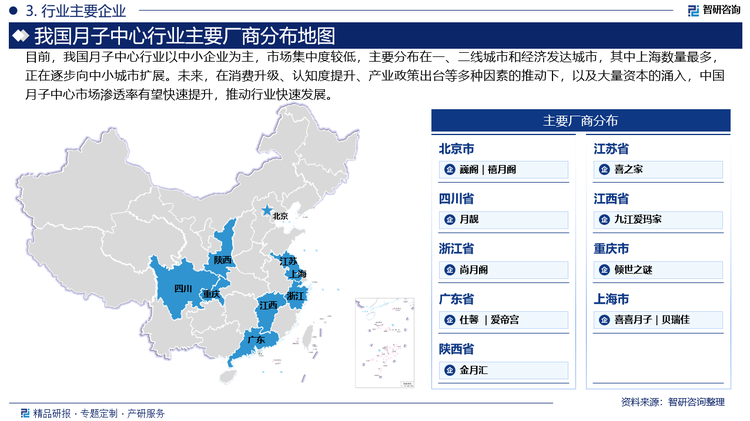
Task: Click the 金月汇 company name
Action: [x=474, y=370]
